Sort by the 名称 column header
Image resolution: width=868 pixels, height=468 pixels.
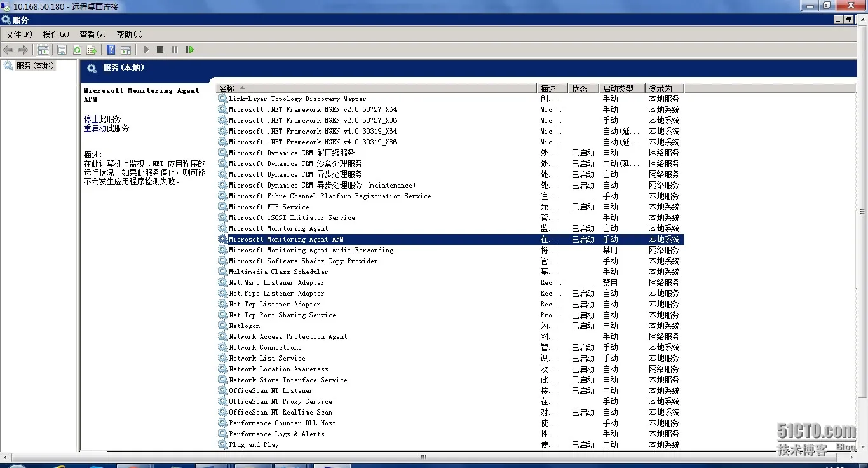click(x=376, y=88)
